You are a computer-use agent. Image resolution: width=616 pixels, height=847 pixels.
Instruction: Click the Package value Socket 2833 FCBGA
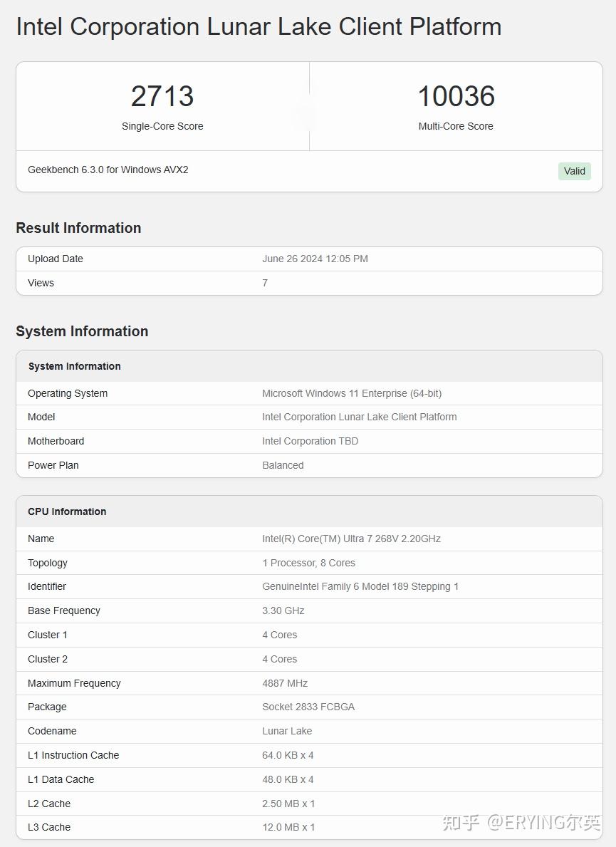308,707
